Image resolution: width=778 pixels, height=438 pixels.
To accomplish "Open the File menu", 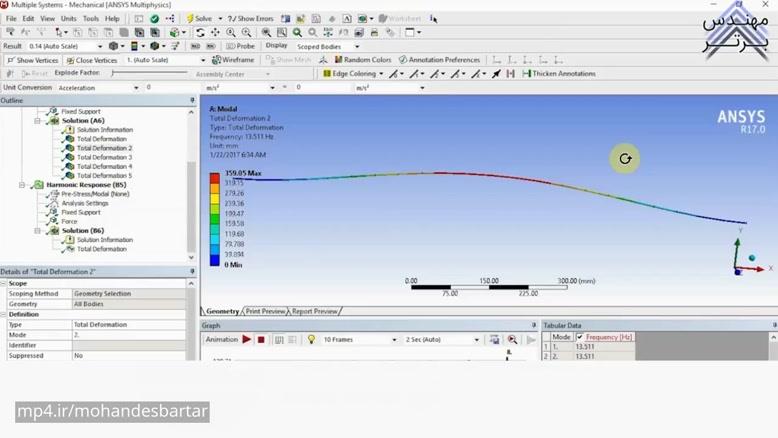I will coord(11,18).
